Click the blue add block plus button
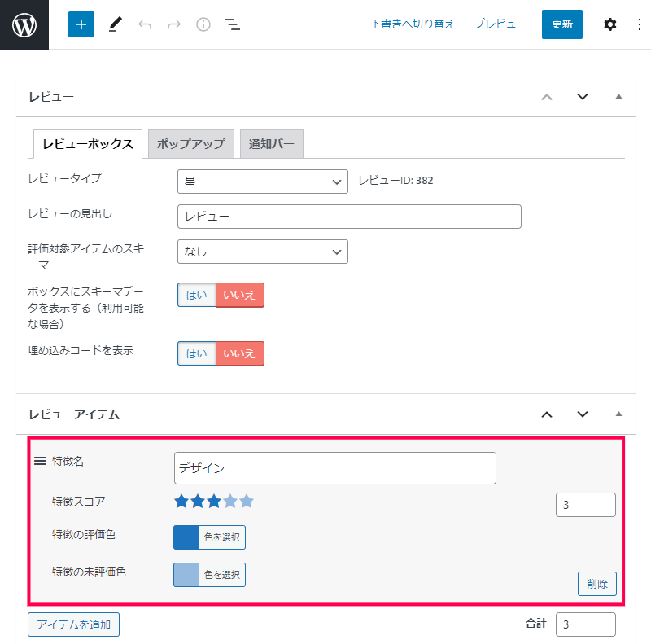 [x=81, y=24]
